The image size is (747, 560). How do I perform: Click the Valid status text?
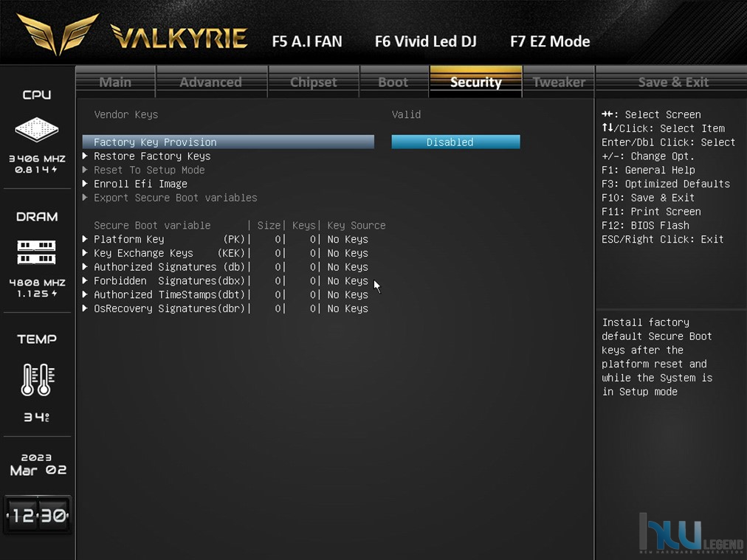pos(406,114)
